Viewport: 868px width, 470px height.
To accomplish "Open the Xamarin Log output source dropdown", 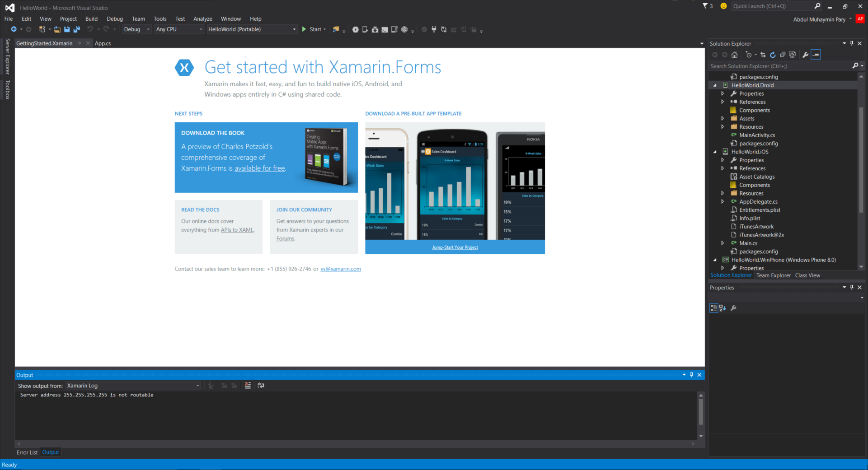I will (x=133, y=386).
